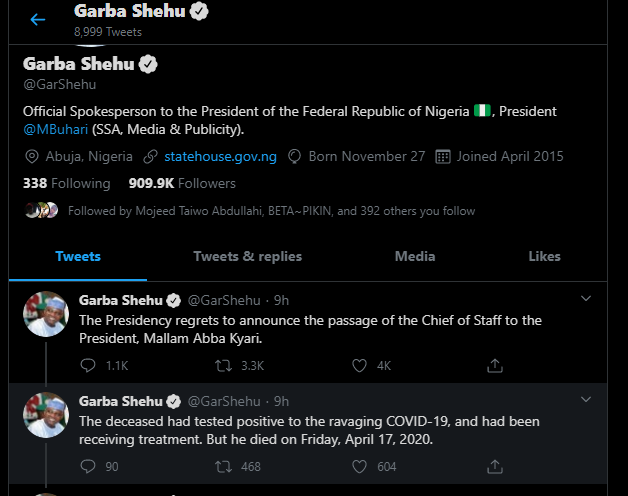View the 338 Following list
The image size is (628, 496).
(66, 183)
